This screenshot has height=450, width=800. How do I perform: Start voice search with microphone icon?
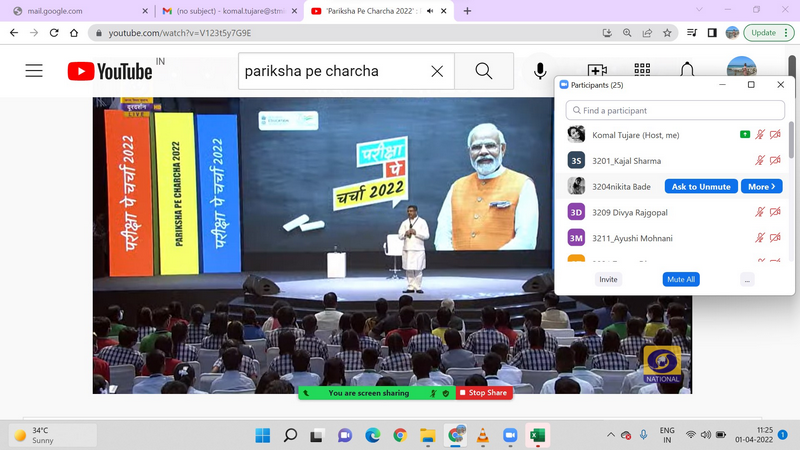pyautogui.click(x=540, y=71)
